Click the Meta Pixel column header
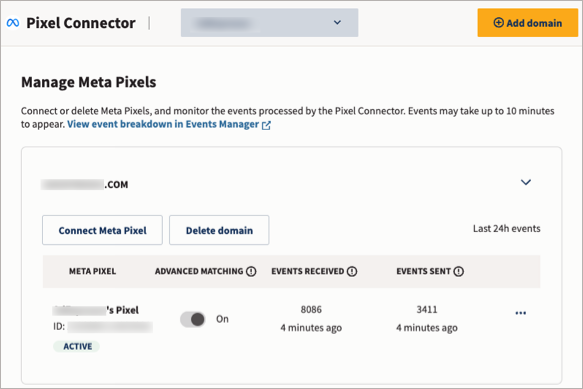583x389 pixels. point(92,271)
